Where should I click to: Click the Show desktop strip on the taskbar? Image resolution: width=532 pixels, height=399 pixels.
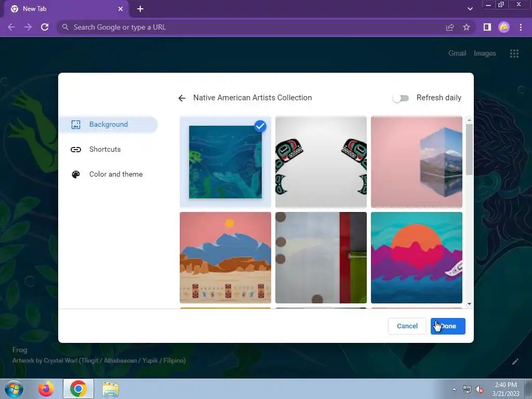click(x=528, y=389)
